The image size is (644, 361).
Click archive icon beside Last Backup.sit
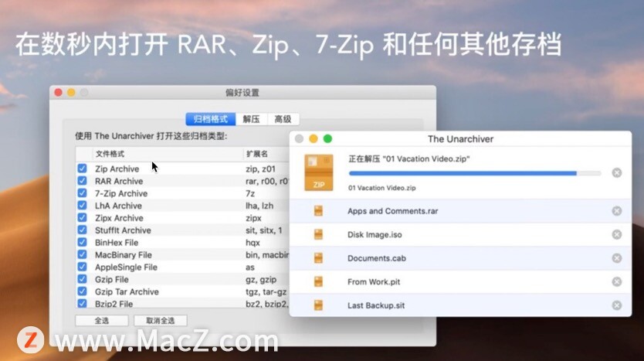(318, 305)
